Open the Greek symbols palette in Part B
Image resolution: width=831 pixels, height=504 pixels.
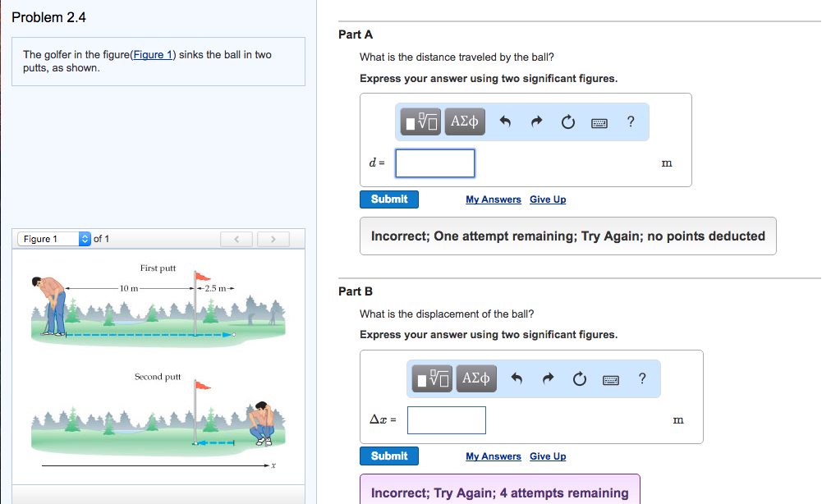(475, 378)
